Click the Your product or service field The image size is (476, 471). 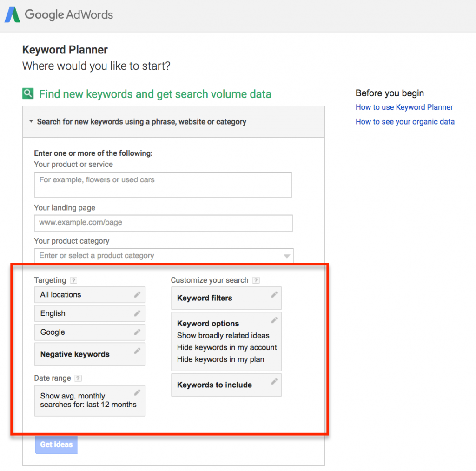pyautogui.click(x=163, y=185)
